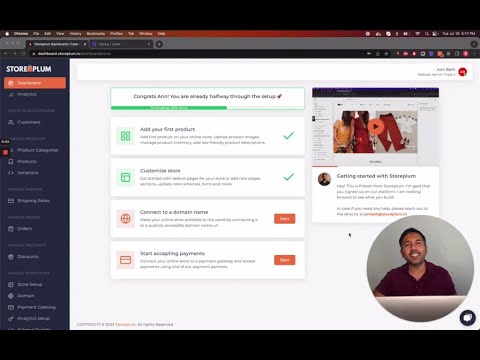The height and width of the screenshot is (360, 480).
Task: Open macOS Spotlight search
Action: (x=427, y=34)
